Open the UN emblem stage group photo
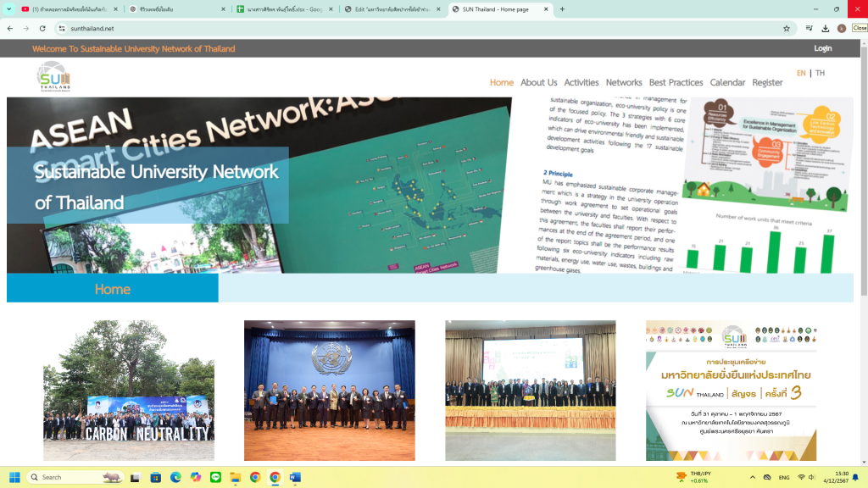 (x=330, y=391)
